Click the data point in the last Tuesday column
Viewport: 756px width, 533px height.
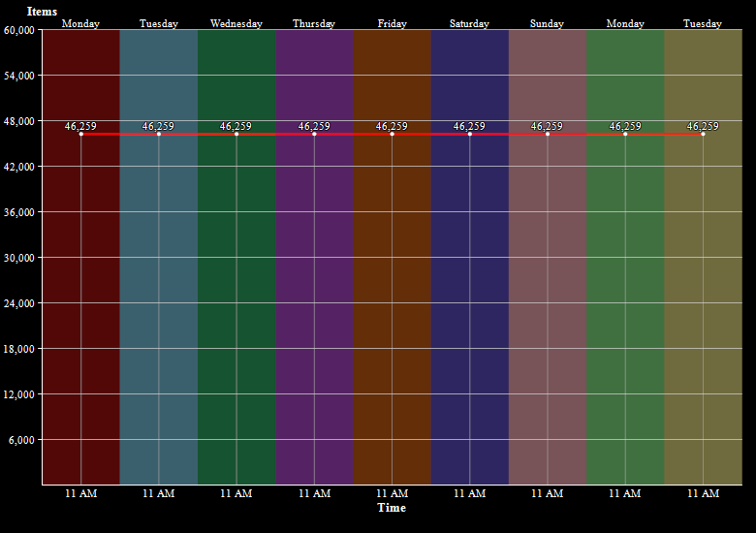click(703, 134)
